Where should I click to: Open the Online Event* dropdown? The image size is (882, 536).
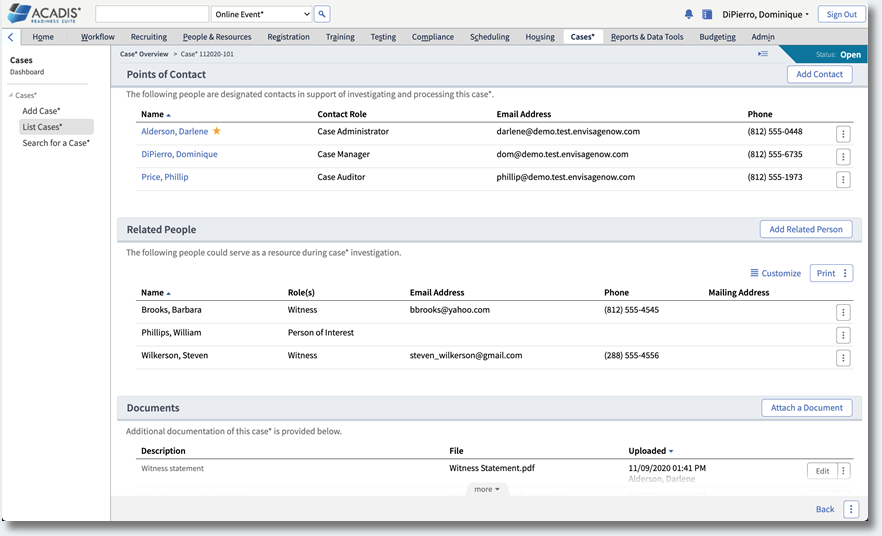point(262,14)
